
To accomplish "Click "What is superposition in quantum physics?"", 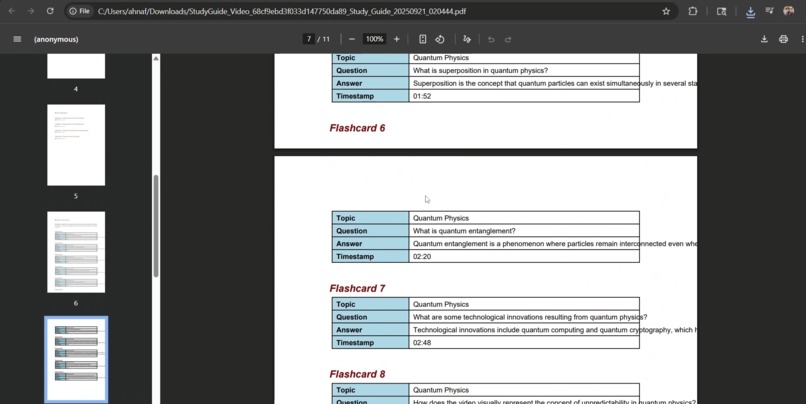I will coord(480,70).
